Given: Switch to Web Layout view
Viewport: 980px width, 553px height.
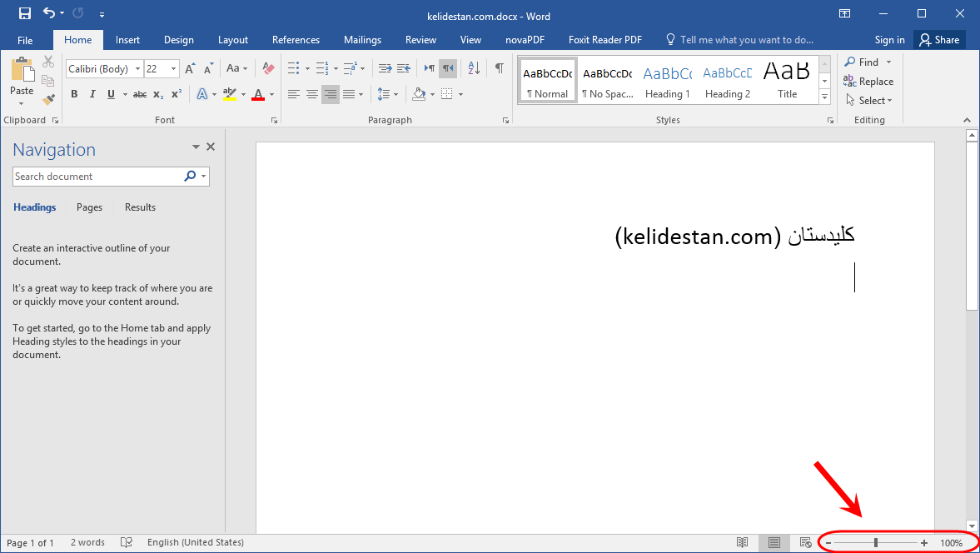Looking at the screenshot, I should [x=806, y=542].
